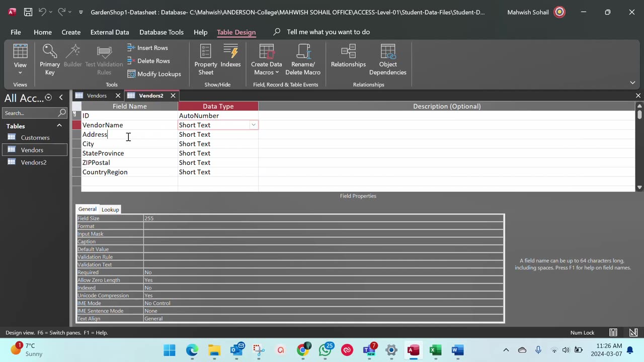Save the database with the floppy disk icon
Viewport: 644px width, 362px height.
pos(28,12)
